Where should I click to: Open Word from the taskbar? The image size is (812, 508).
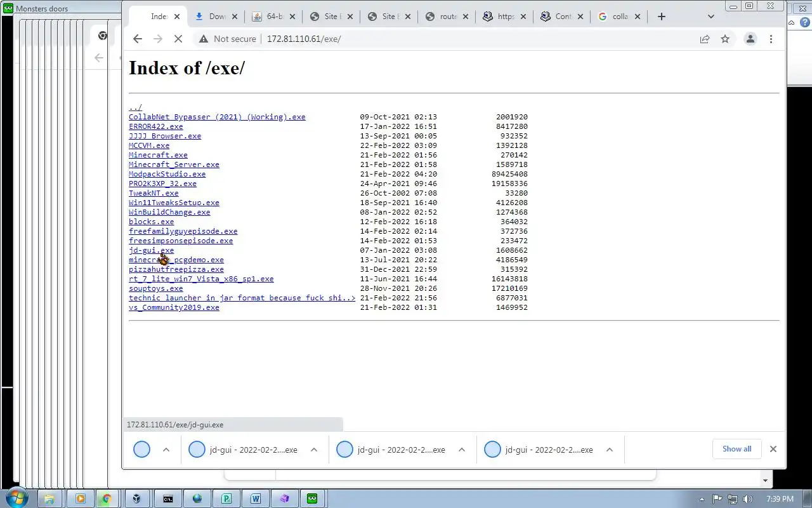pyautogui.click(x=256, y=498)
